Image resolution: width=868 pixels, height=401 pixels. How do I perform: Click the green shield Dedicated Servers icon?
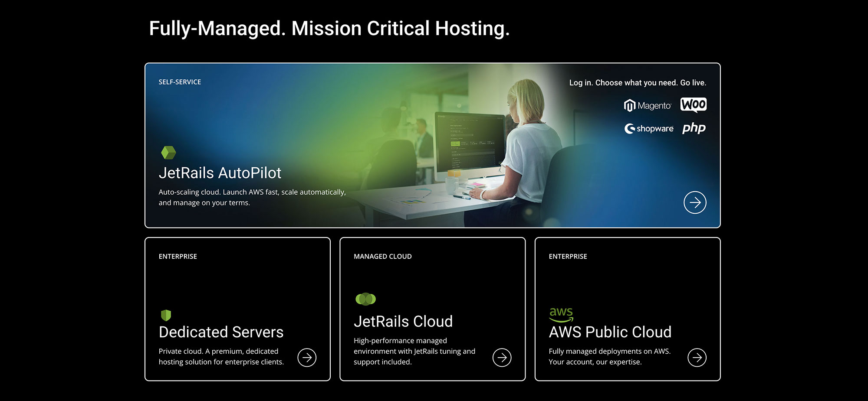coord(166,315)
